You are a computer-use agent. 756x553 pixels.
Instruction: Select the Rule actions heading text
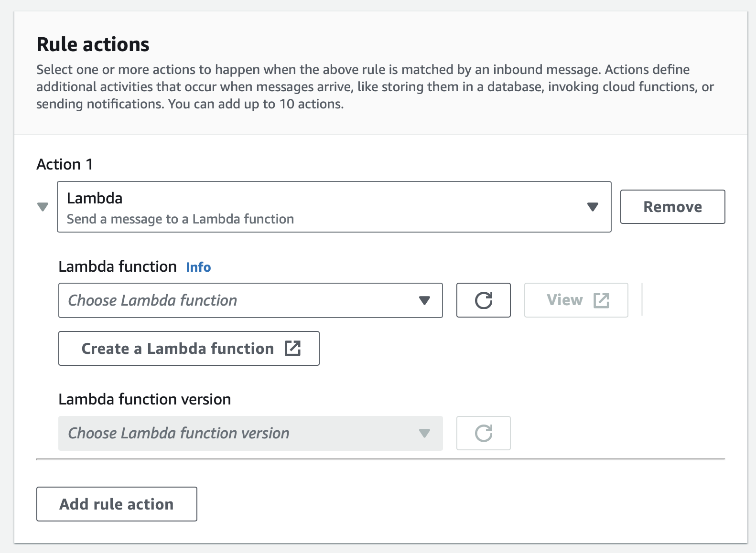(93, 44)
